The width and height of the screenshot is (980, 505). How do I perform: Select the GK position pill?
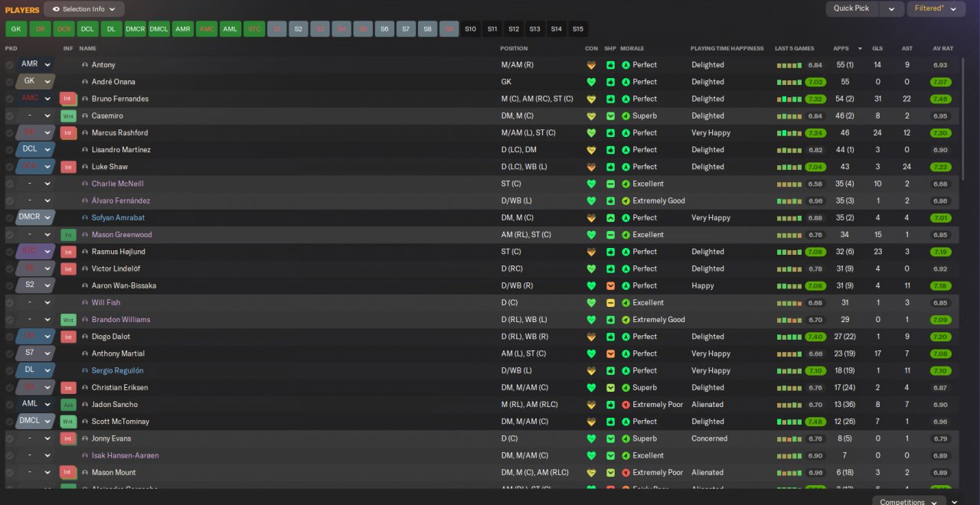[x=16, y=29]
